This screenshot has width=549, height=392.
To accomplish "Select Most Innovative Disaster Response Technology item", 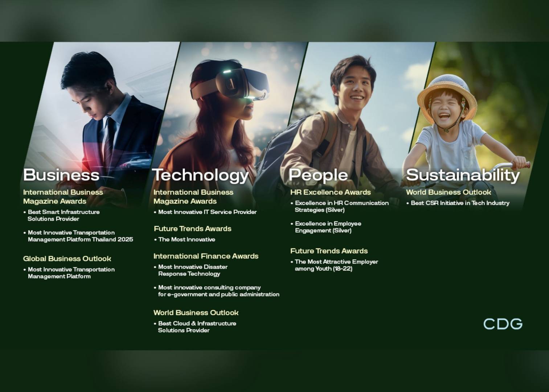I will (x=193, y=270).
